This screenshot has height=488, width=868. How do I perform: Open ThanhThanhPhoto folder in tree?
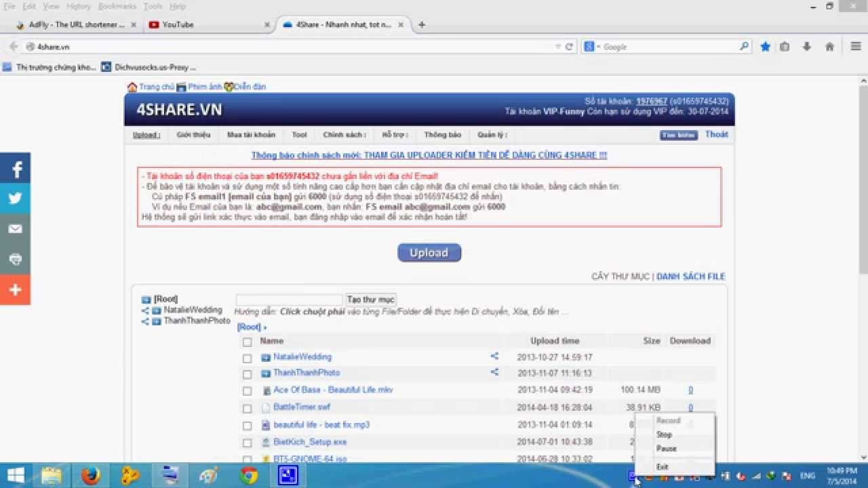tap(197, 321)
